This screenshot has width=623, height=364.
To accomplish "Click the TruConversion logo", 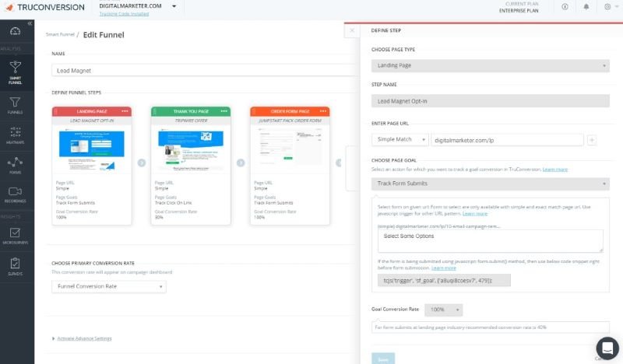I will (x=44, y=7).
